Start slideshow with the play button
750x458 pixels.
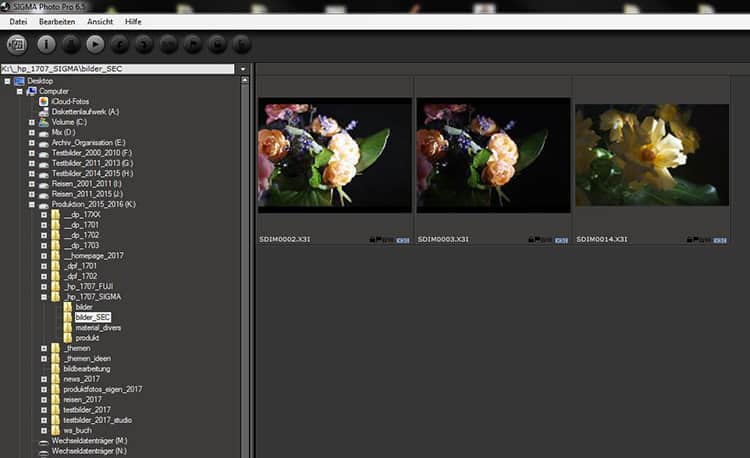tap(94, 44)
